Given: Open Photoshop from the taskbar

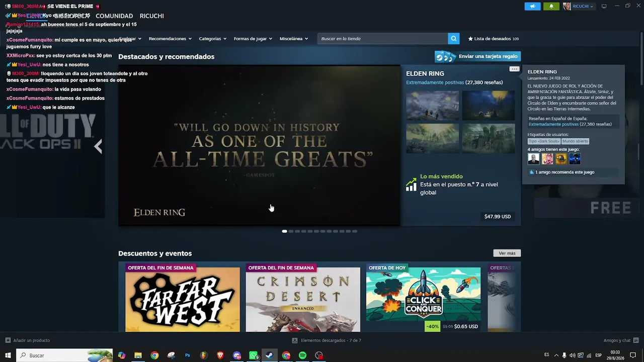Looking at the screenshot, I should pos(187,355).
